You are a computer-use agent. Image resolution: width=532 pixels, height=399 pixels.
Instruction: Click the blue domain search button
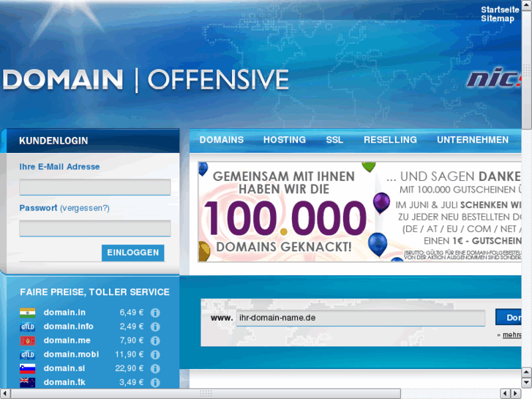pos(509,317)
